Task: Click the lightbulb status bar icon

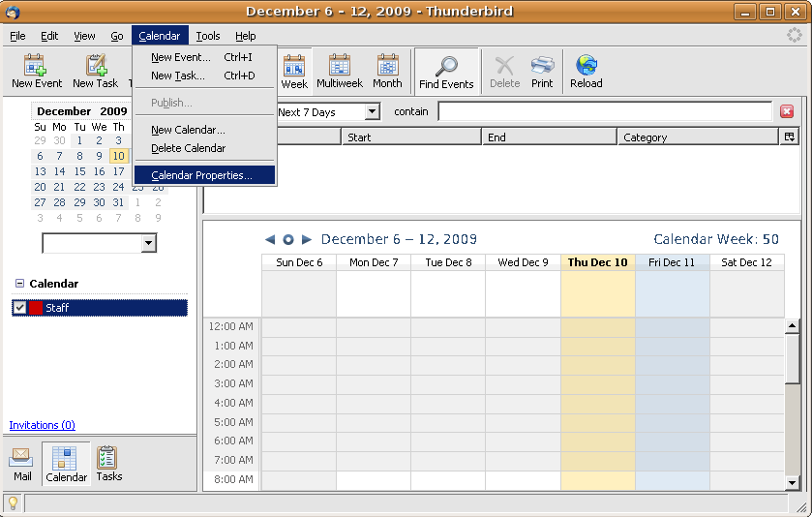Action: pos(13,503)
